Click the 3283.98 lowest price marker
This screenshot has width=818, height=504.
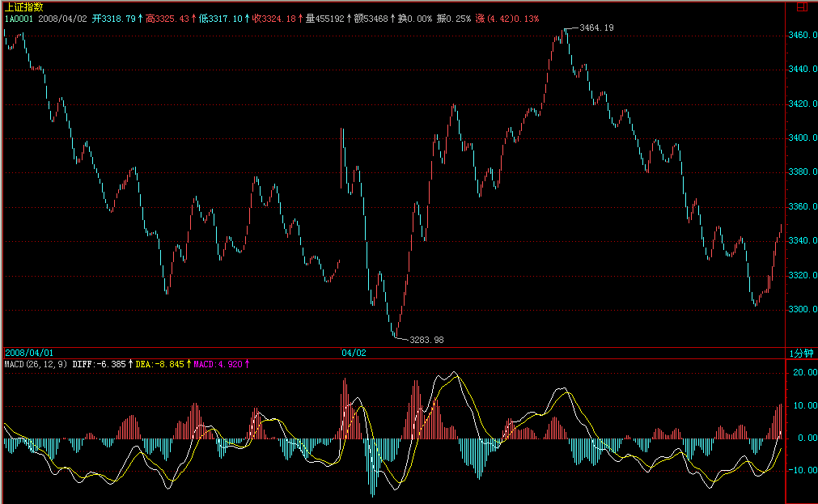[426, 340]
